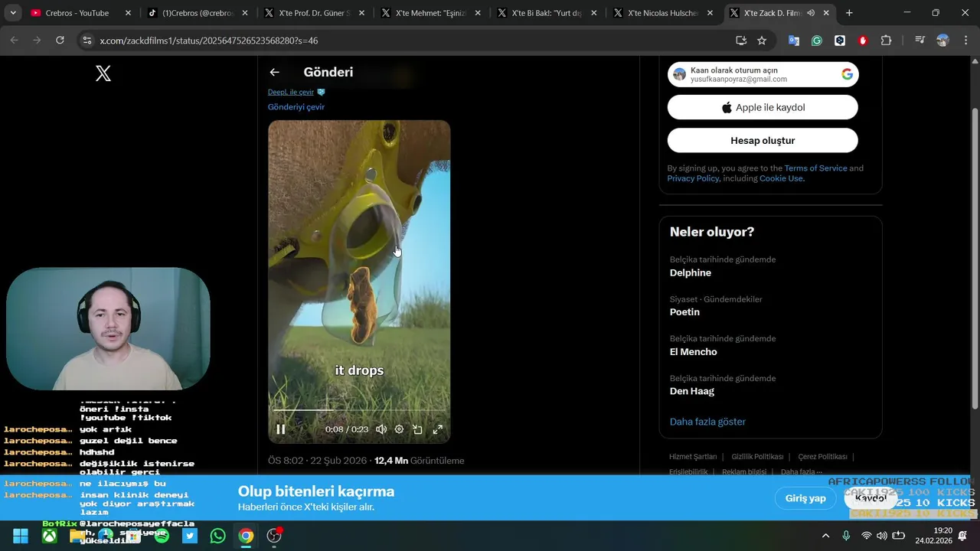Pause the video in the post

(x=280, y=429)
